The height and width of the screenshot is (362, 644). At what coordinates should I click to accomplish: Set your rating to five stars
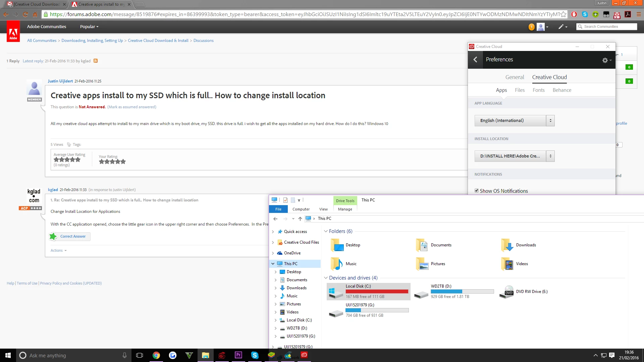(123, 162)
